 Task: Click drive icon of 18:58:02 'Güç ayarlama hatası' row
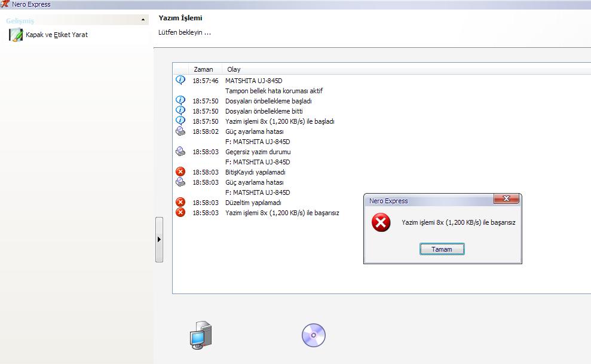pyautogui.click(x=180, y=131)
